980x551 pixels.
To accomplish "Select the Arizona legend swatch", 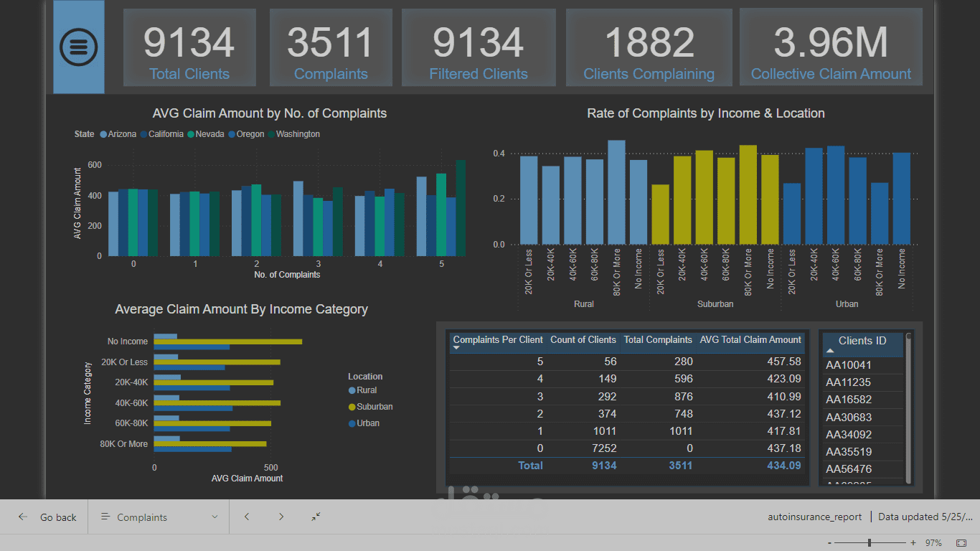I will tap(104, 134).
